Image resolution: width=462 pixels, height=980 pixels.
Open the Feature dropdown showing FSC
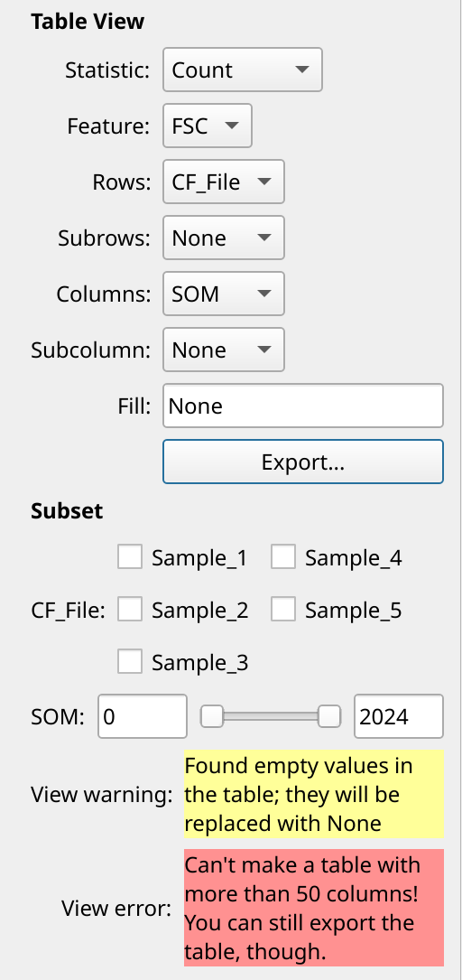click(x=208, y=126)
